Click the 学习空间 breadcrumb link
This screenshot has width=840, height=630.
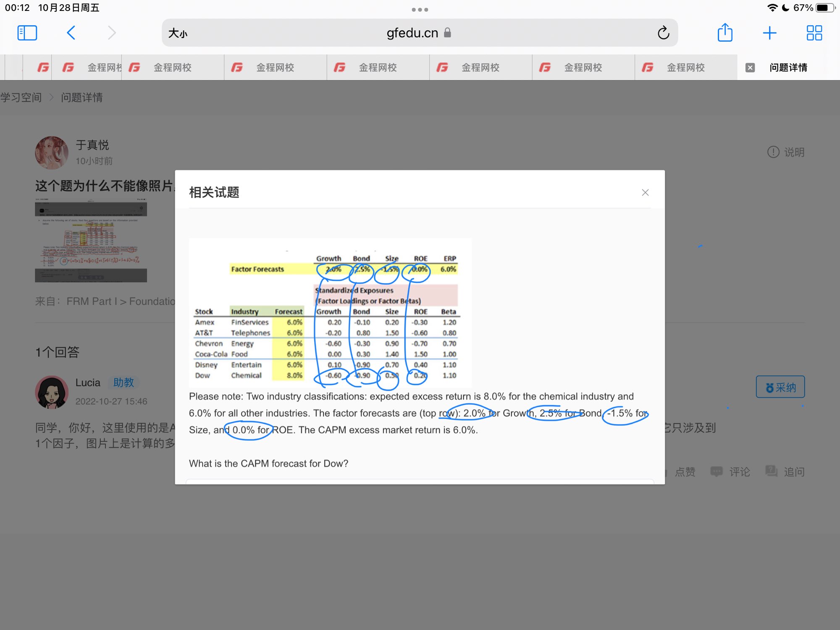click(x=21, y=97)
